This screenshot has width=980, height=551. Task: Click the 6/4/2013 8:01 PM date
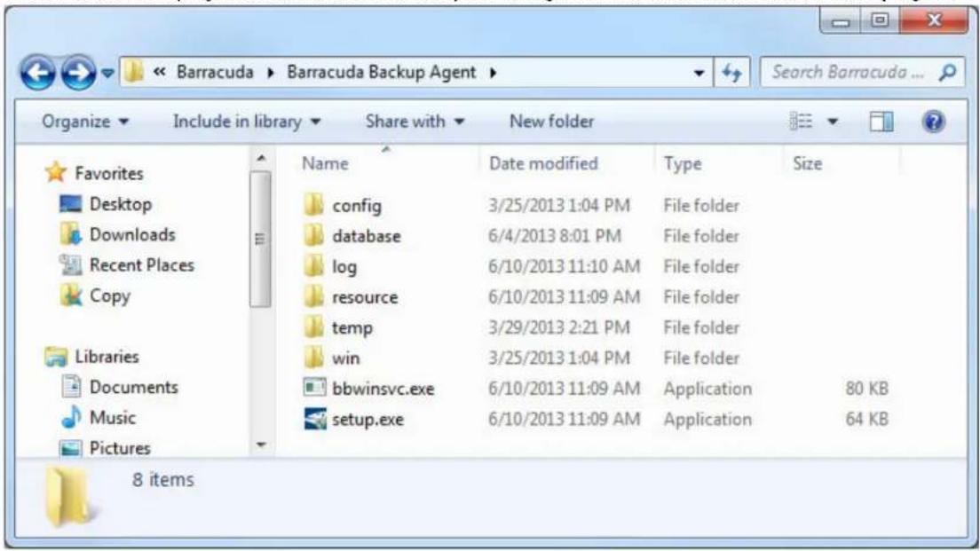(x=555, y=236)
